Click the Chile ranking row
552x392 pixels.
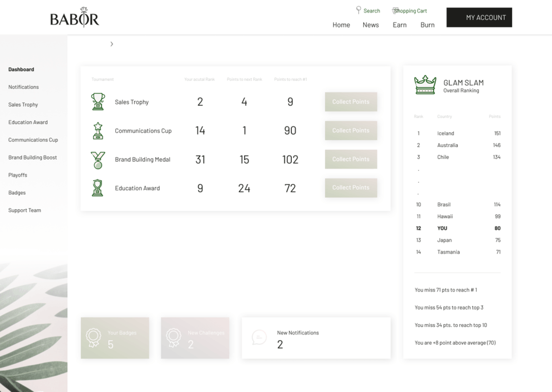tap(458, 157)
